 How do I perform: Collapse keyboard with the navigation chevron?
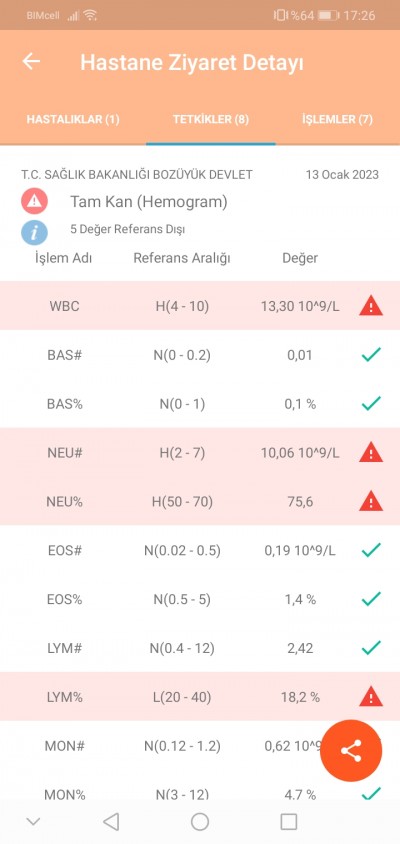pos(33,821)
